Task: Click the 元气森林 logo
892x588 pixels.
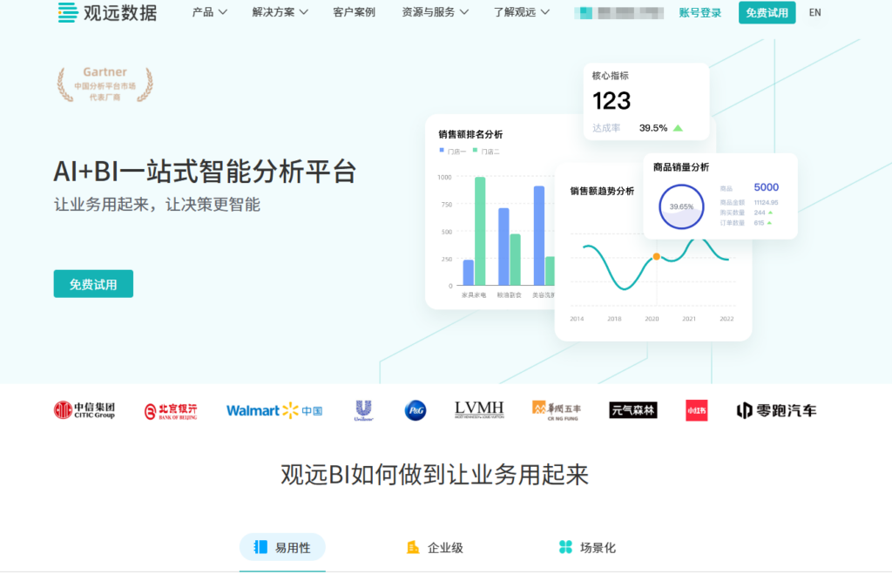Action: pyautogui.click(x=632, y=409)
